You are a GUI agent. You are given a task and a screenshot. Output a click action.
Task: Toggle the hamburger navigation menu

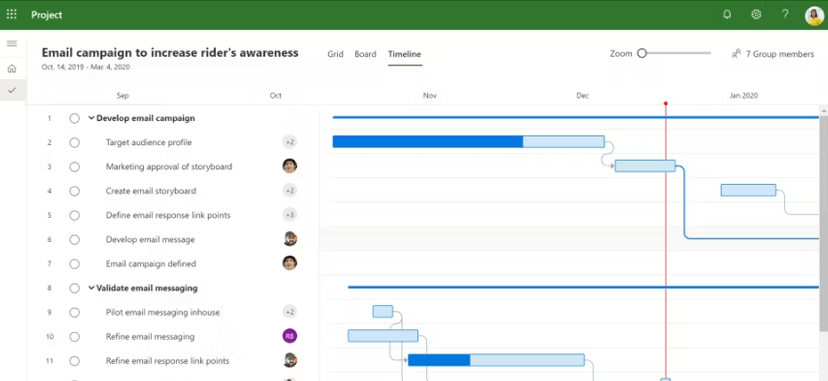[x=12, y=43]
